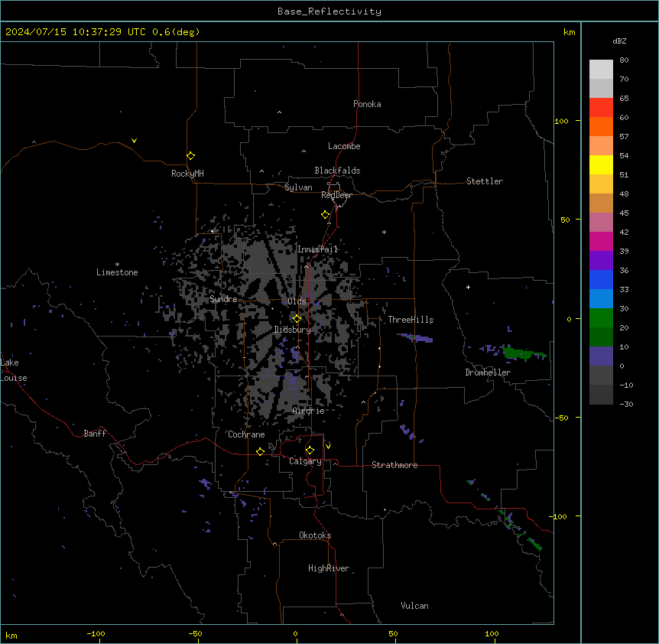This screenshot has height=644, width=659.
Task: Click the Base_Reflectivity title text
Action: [x=329, y=11]
